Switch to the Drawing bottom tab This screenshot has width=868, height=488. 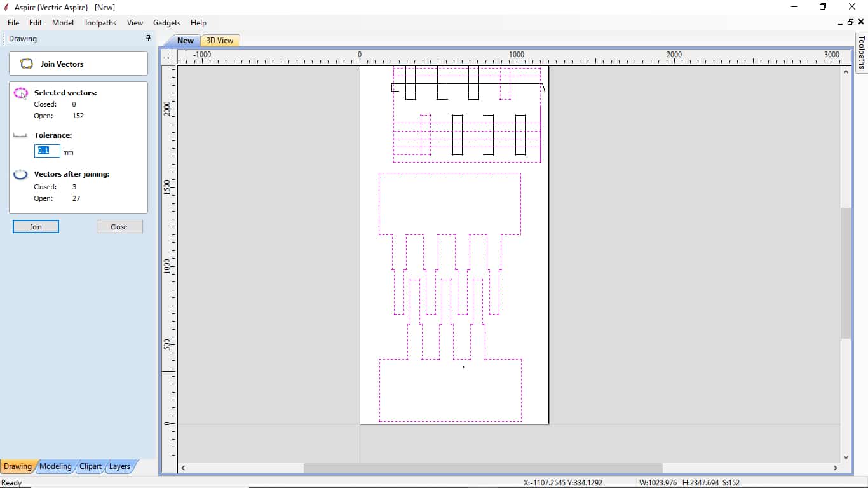[17, 466]
